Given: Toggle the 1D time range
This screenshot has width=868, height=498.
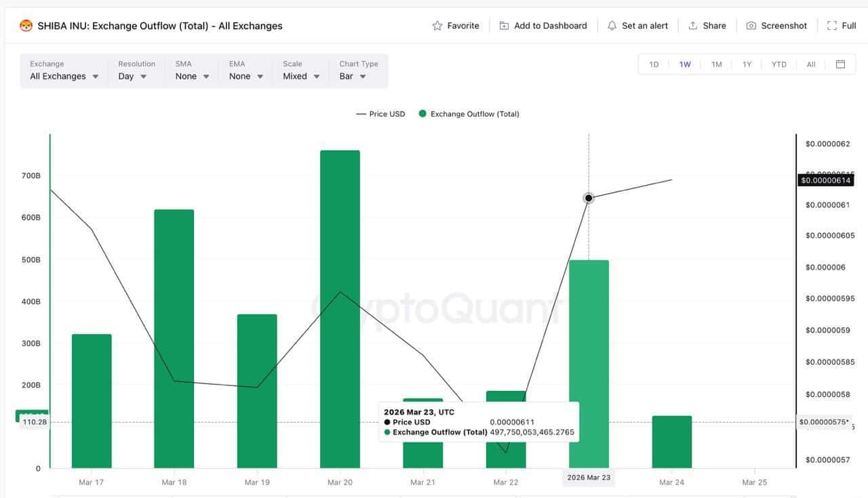Looking at the screenshot, I should click(653, 64).
